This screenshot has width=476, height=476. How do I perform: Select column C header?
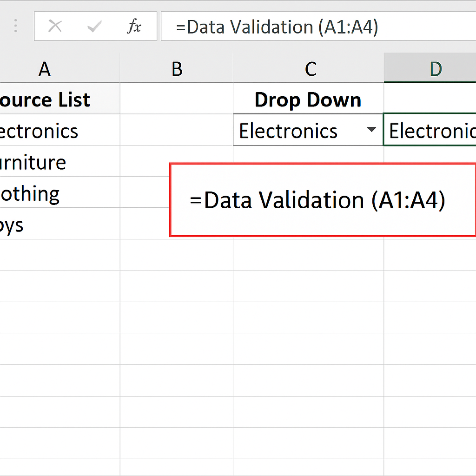[311, 69]
